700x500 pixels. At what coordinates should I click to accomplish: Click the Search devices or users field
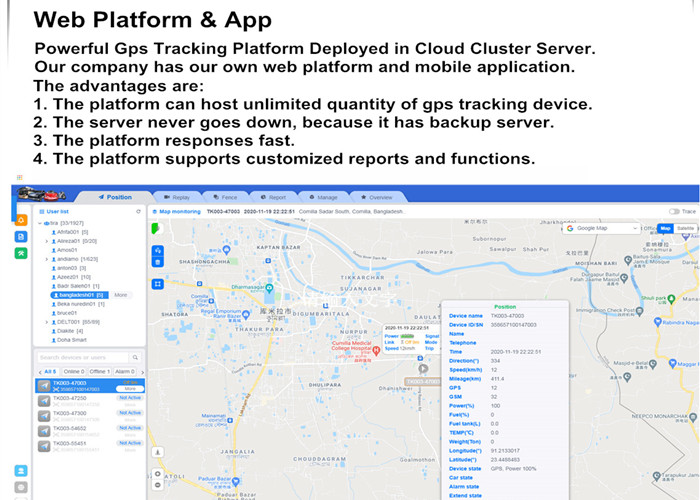coord(82,357)
